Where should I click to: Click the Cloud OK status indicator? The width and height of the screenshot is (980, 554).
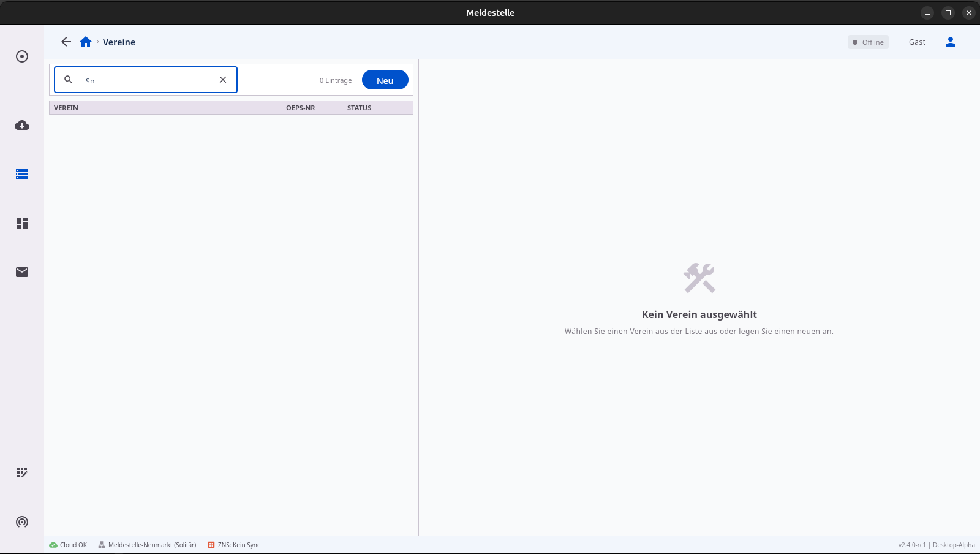(69, 545)
